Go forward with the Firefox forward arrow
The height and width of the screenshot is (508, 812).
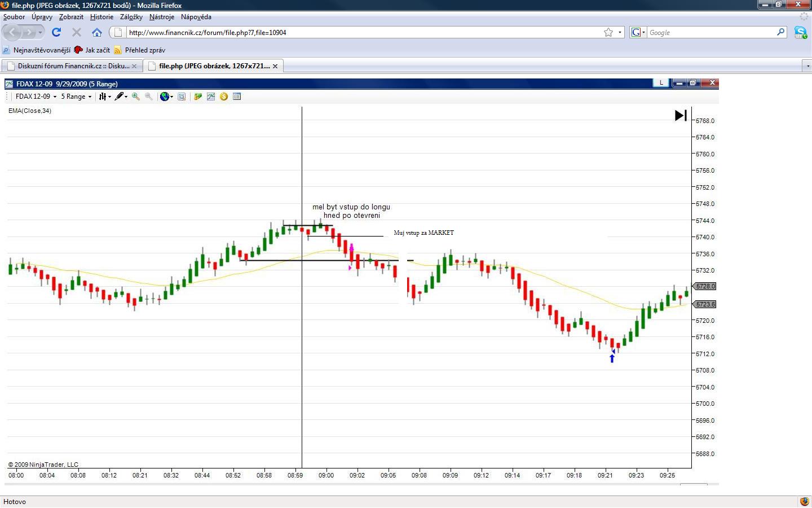(29, 32)
